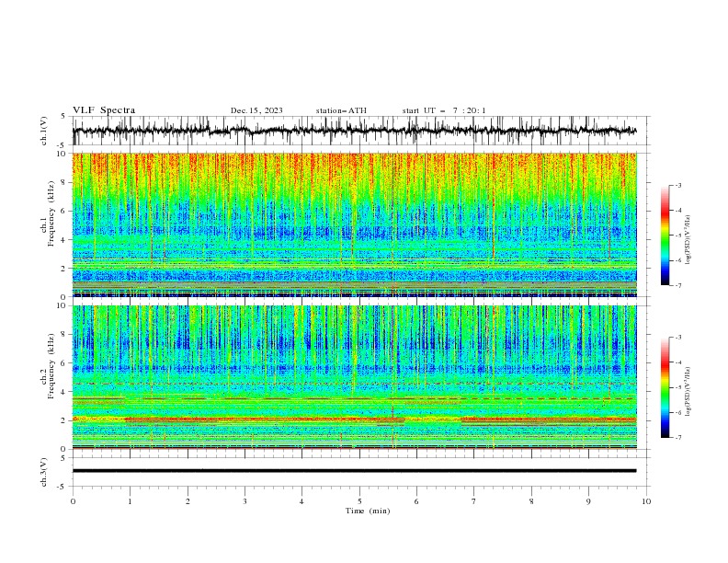Click time axis tick label '4'

[301, 501]
